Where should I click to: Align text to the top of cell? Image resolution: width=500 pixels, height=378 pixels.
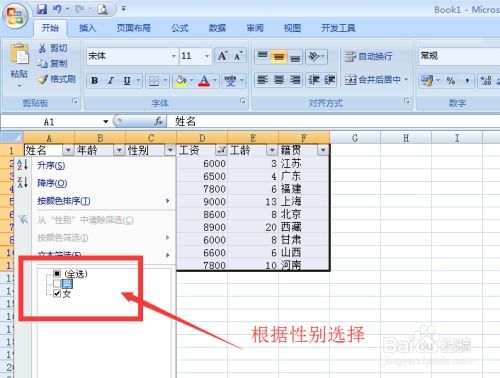tap(263, 56)
